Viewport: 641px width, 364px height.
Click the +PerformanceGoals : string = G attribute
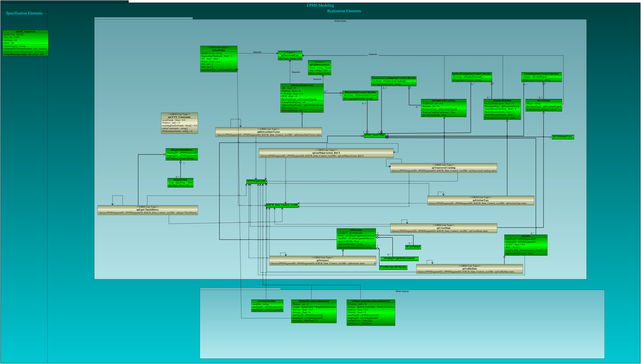(x=177, y=131)
